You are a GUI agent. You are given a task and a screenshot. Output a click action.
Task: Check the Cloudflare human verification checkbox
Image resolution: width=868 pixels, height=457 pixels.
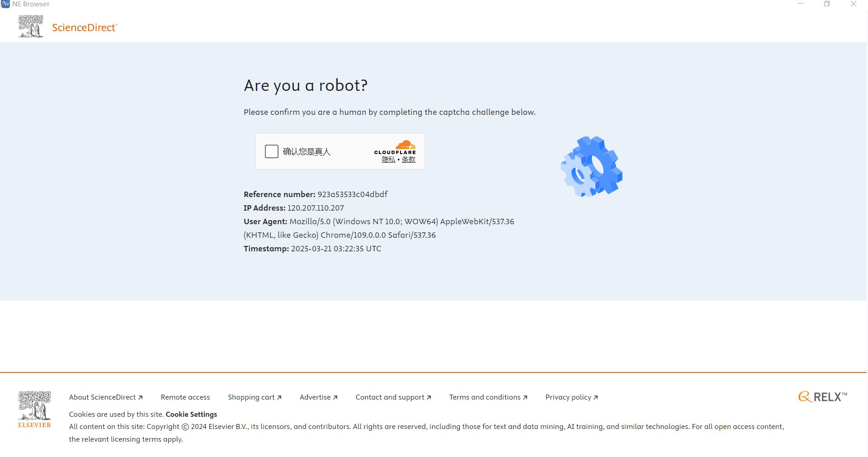click(271, 151)
